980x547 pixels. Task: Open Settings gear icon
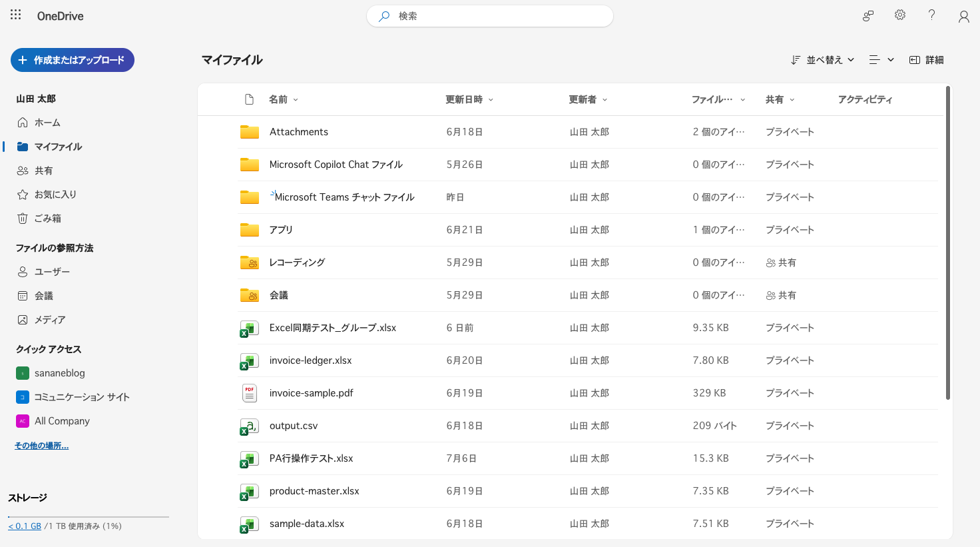coord(900,15)
